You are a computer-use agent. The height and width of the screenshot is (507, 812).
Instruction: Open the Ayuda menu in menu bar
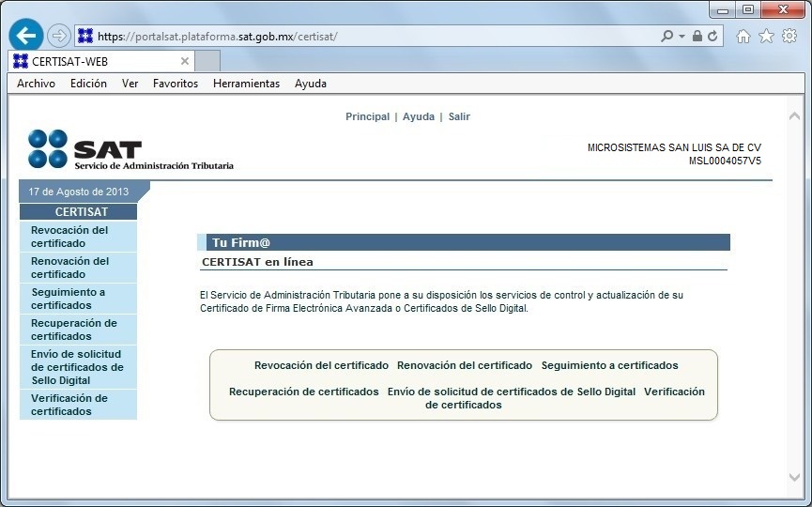point(310,84)
